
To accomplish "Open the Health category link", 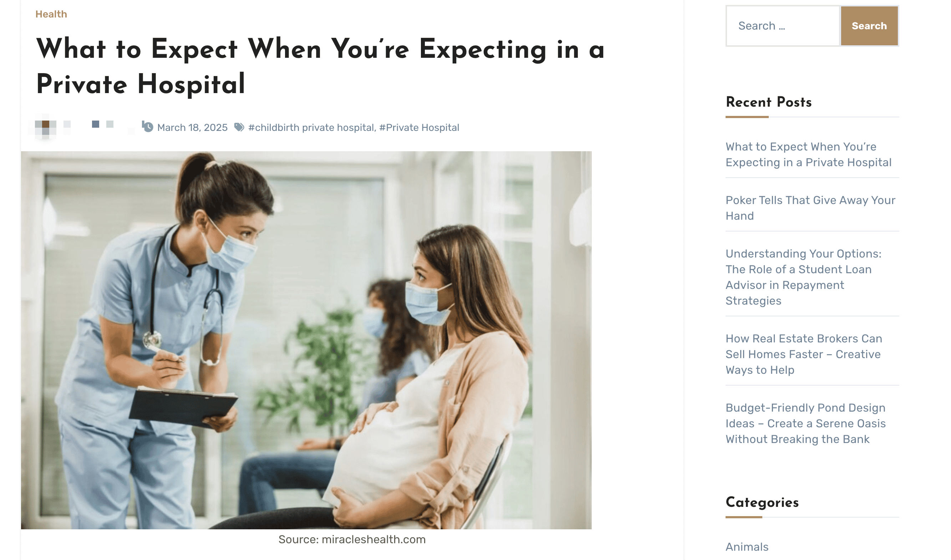I will 51,14.
